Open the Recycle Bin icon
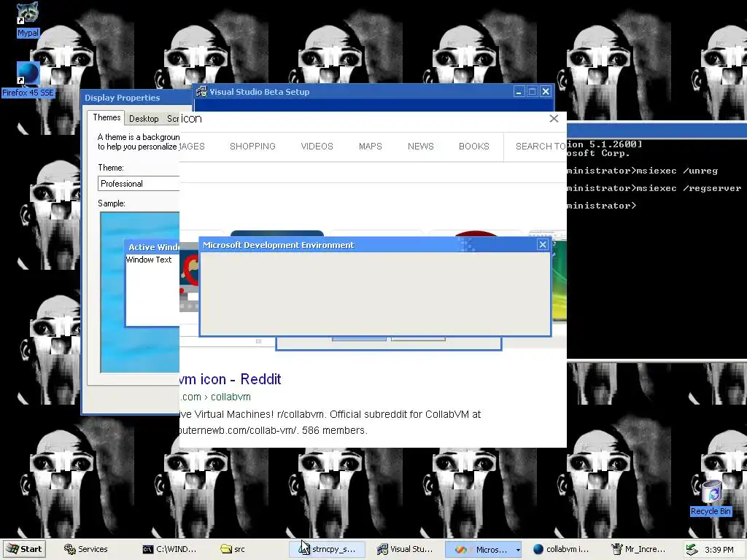Image resolution: width=747 pixels, height=560 pixels. [x=711, y=497]
